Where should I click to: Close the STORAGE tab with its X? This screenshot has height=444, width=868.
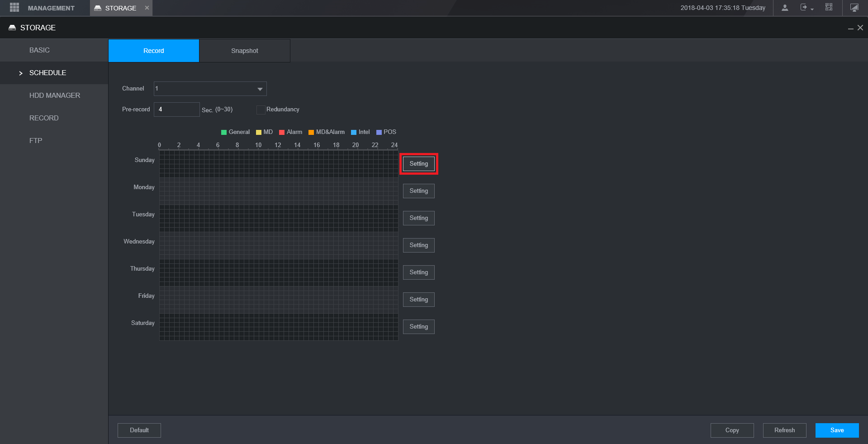[x=147, y=8]
